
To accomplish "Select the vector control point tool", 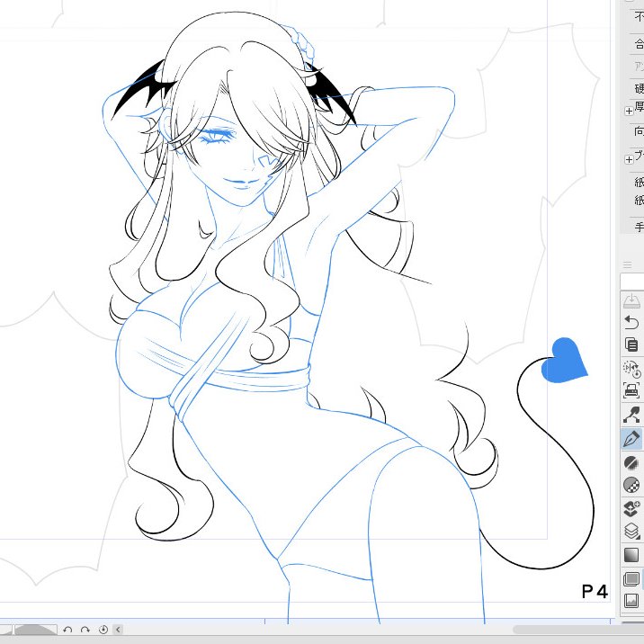I will pos(631,415).
